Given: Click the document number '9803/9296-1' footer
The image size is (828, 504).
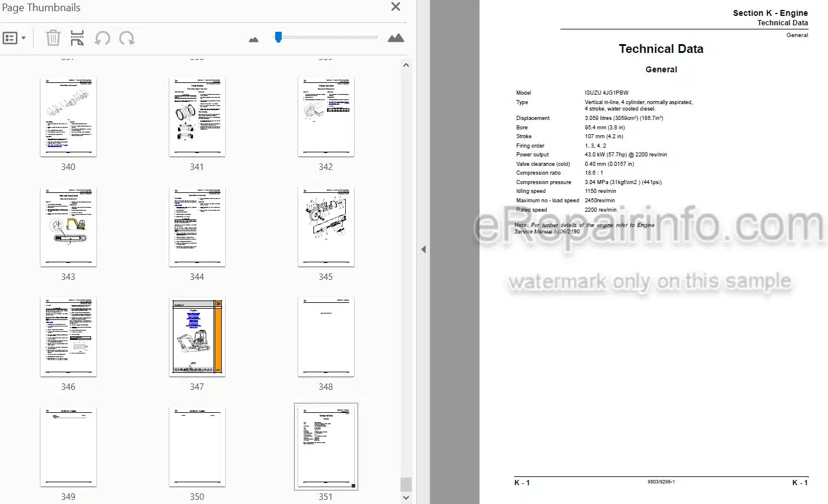Looking at the screenshot, I should pyautogui.click(x=661, y=482).
